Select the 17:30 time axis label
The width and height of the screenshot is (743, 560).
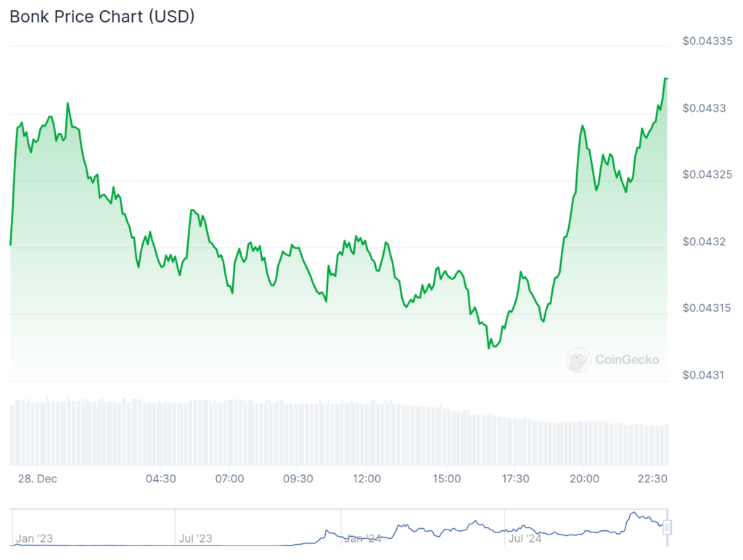(x=515, y=479)
